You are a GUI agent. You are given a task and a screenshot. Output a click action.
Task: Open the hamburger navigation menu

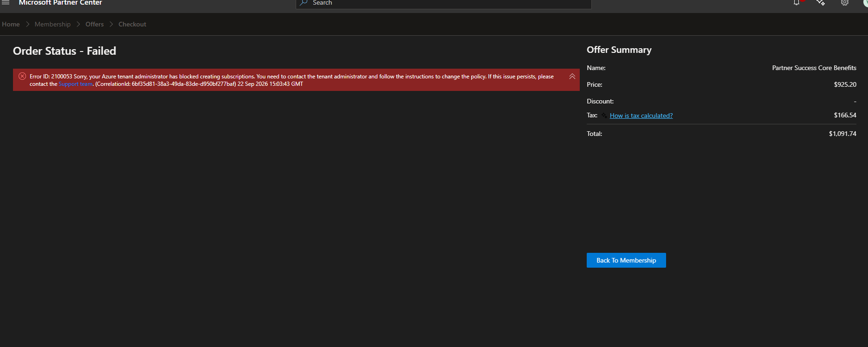click(6, 2)
